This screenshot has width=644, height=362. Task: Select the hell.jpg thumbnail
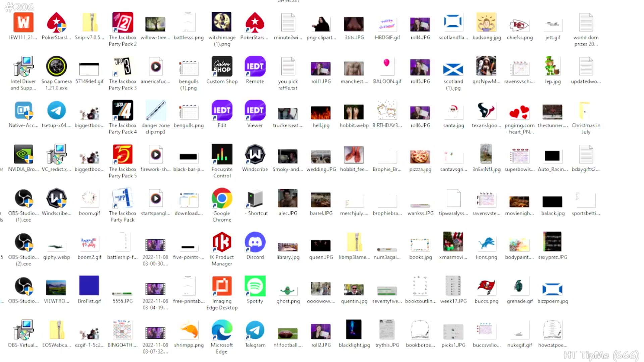pyautogui.click(x=321, y=113)
